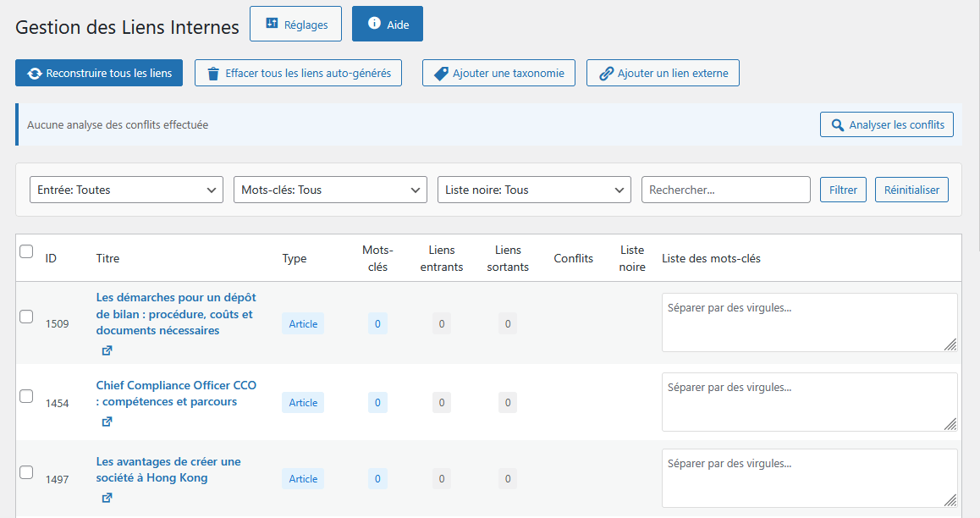Click Analyser les conflits button
Image resolution: width=980 pixels, height=518 pixels.
[887, 125]
